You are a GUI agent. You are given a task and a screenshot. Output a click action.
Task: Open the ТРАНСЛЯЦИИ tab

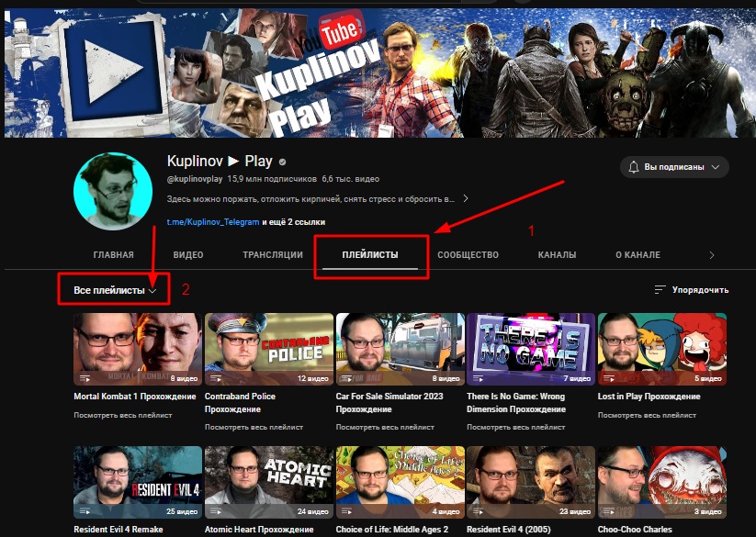273,255
